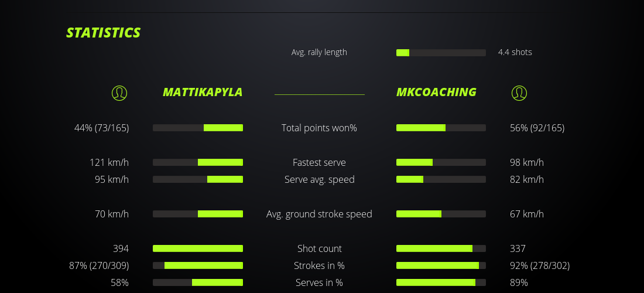Click MKCOACHING's Strokes in % bar
Image resolution: width=644 pixels, height=293 pixels.
tap(441, 265)
